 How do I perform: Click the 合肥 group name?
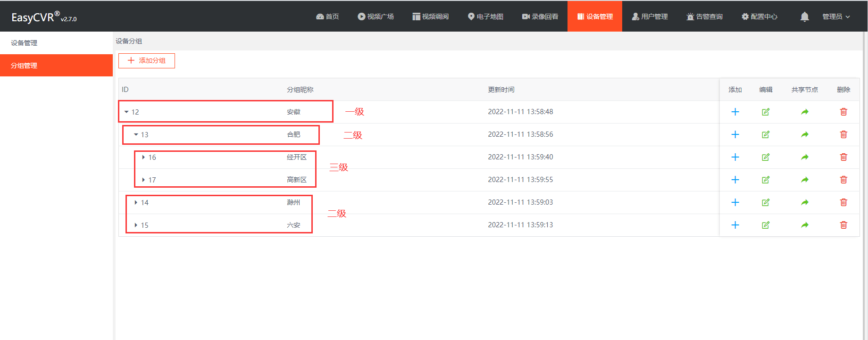point(293,134)
